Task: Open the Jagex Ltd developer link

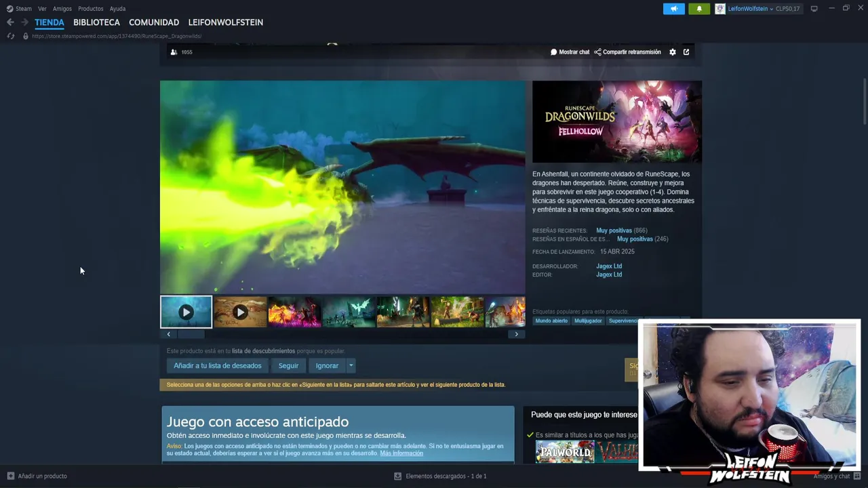Action: [x=609, y=266]
